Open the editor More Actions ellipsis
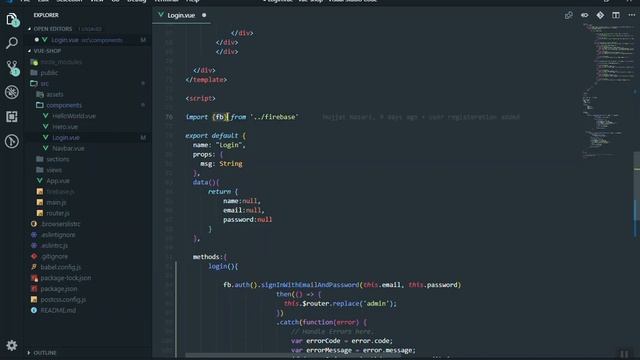 coord(631,16)
